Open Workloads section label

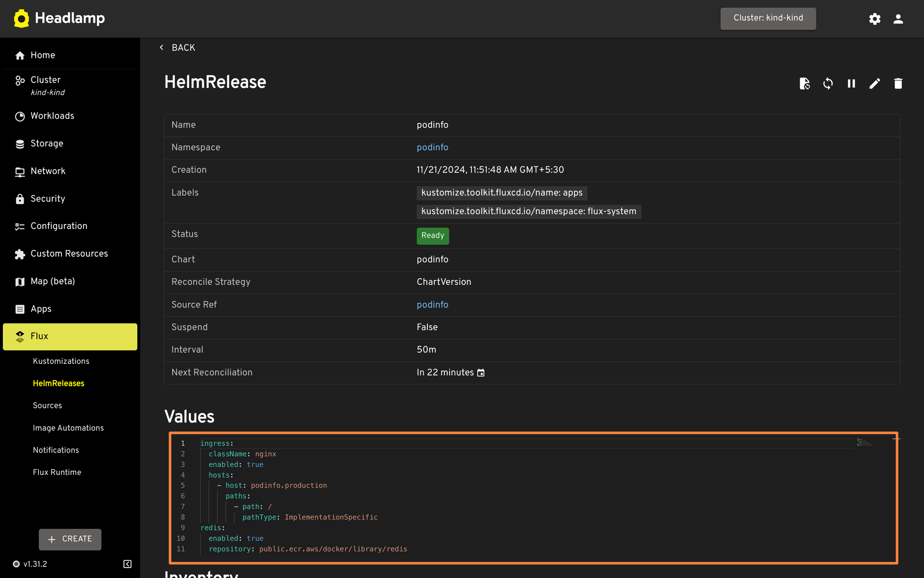click(x=52, y=116)
